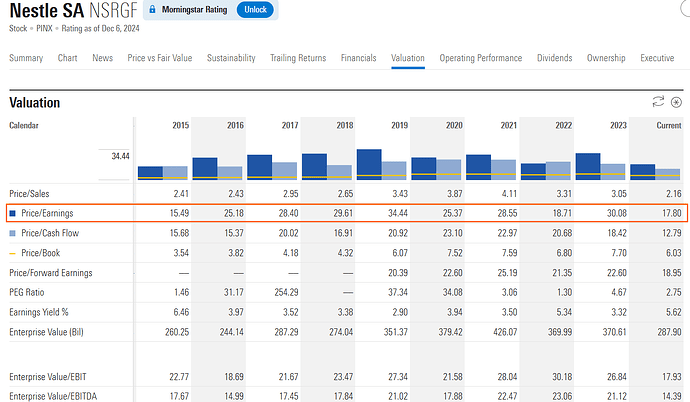690x402 pixels.
Task: Click the light blue Price/Cash Flow legend square
Action: (13, 232)
